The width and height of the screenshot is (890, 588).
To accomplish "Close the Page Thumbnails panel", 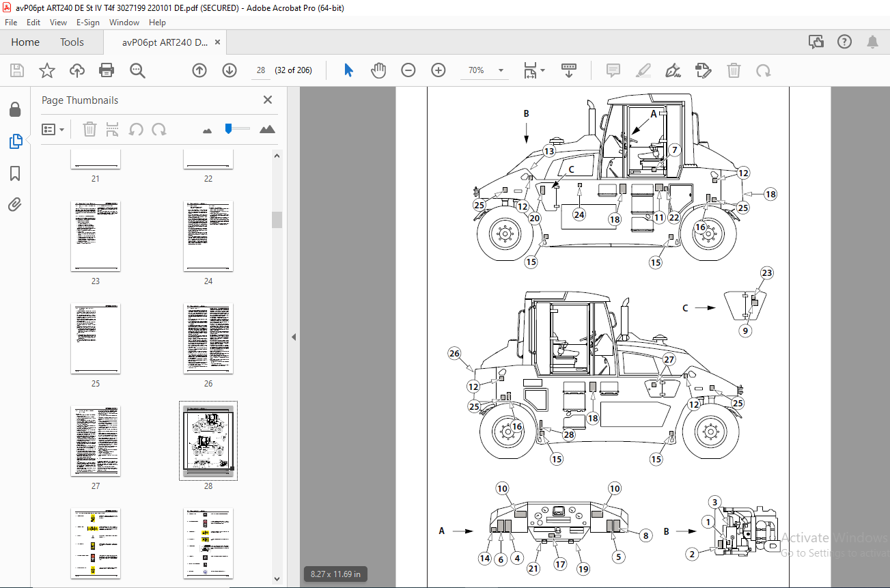I will click(268, 100).
